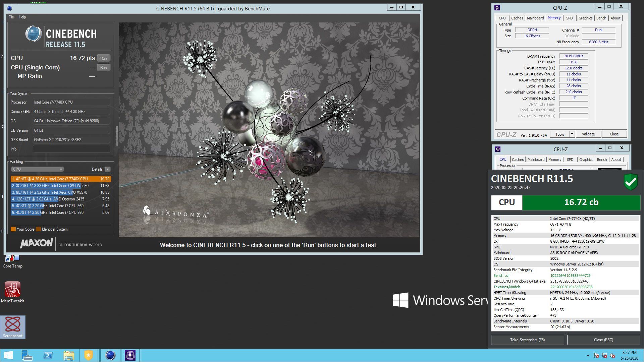Switch to Caches tab in upper CPU-Z
Viewport: 644px width, 362px height.
click(x=517, y=18)
